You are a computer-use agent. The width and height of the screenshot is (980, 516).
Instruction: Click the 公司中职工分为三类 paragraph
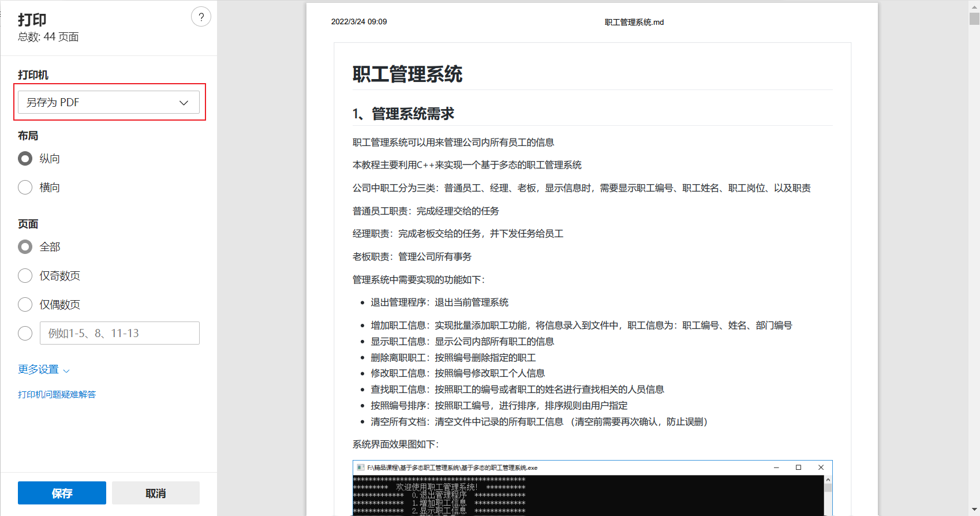[582, 188]
